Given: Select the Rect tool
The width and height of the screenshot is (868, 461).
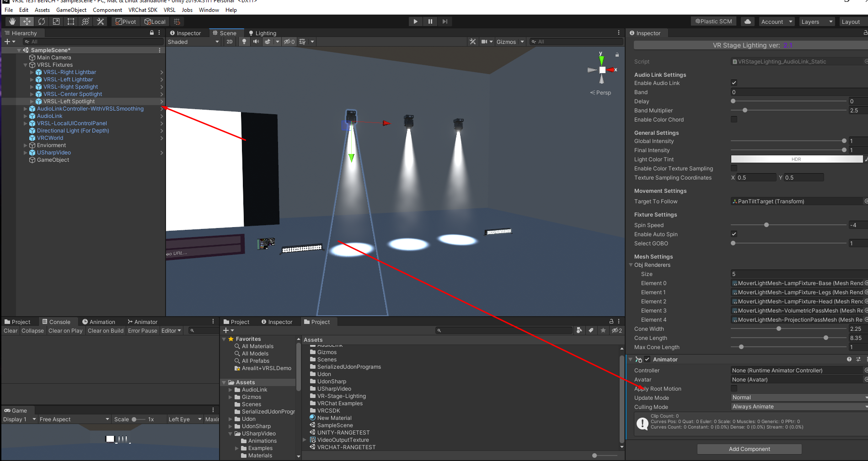Looking at the screenshot, I should [71, 21].
